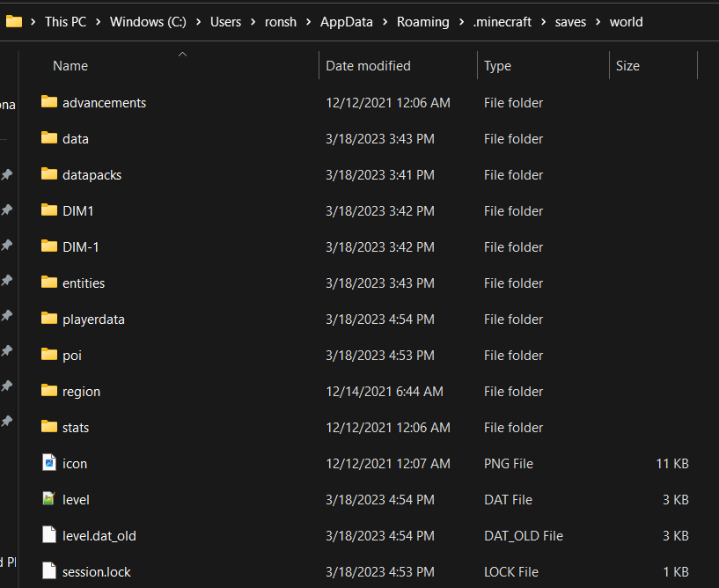Go to .minecraft in breadcrumb path
The width and height of the screenshot is (719, 588).
pyautogui.click(x=503, y=22)
